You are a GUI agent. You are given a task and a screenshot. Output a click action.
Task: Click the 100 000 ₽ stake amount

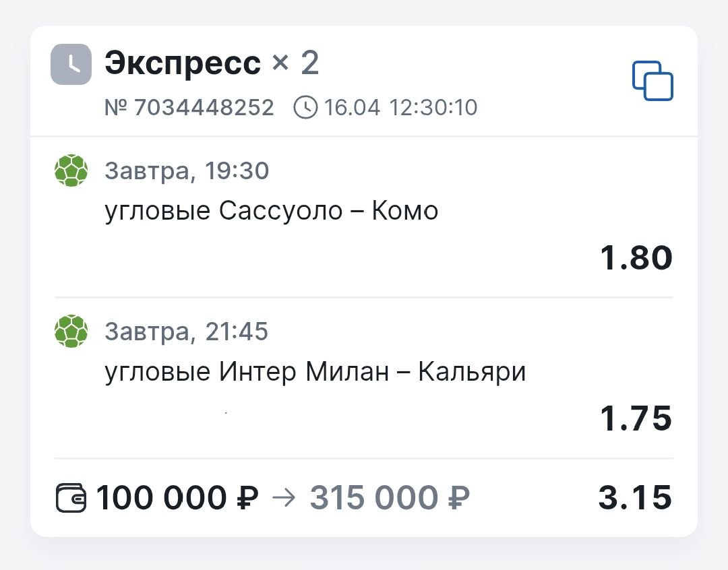[x=177, y=498]
